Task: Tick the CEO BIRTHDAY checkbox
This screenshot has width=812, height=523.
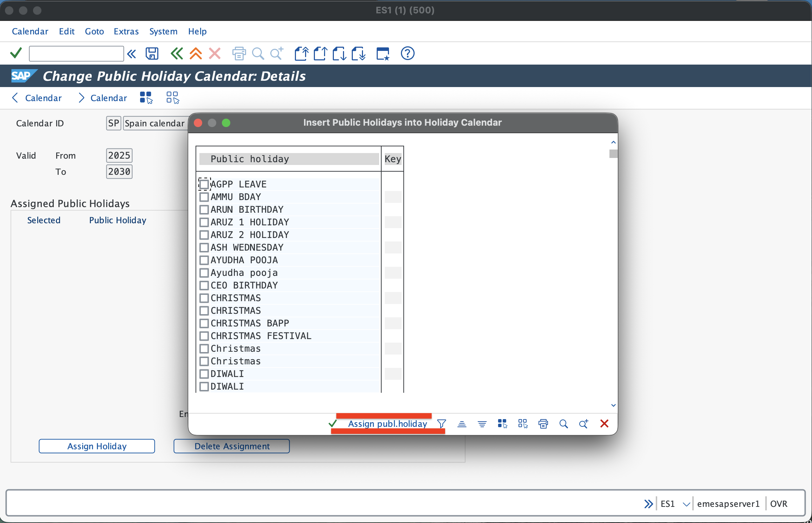Action: [x=204, y=285]
